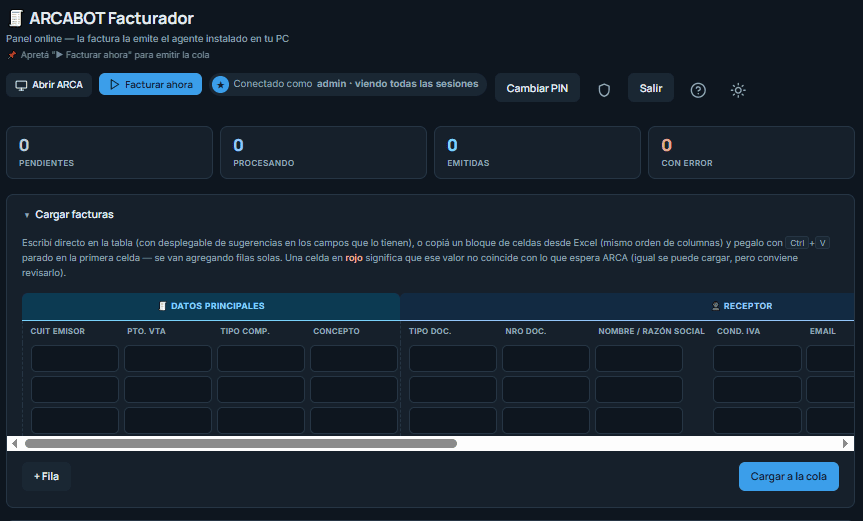
Task: Log out with Salir button
Action: [x=651, y=88]
